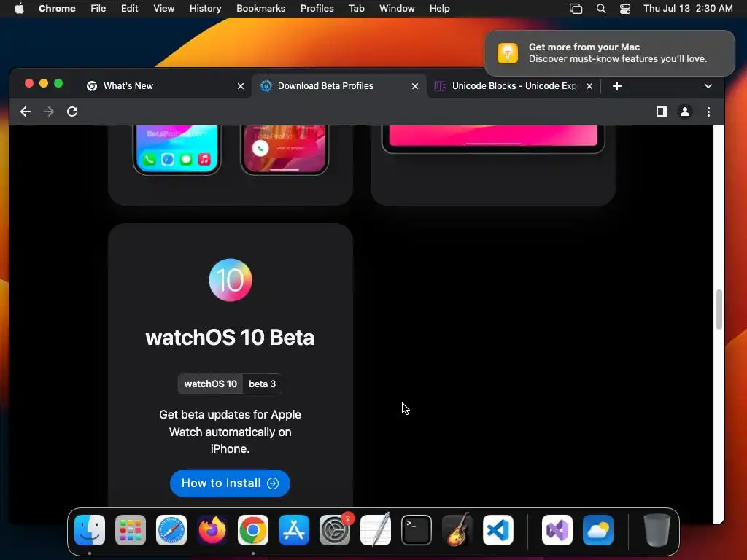Click the iPhone home screen preview image

point(177,149)
